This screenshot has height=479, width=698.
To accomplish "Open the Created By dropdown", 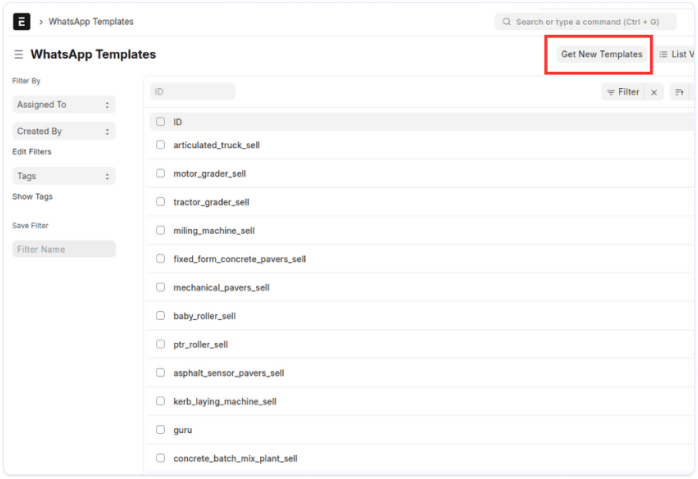I will click(x=64, y=131).
